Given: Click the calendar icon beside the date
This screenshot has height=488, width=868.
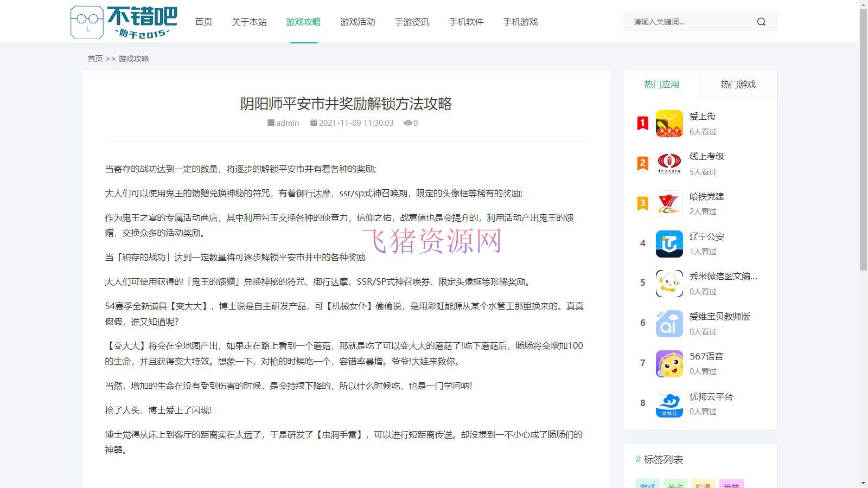Looking at the screenshot, I should [x=314, y=123].
